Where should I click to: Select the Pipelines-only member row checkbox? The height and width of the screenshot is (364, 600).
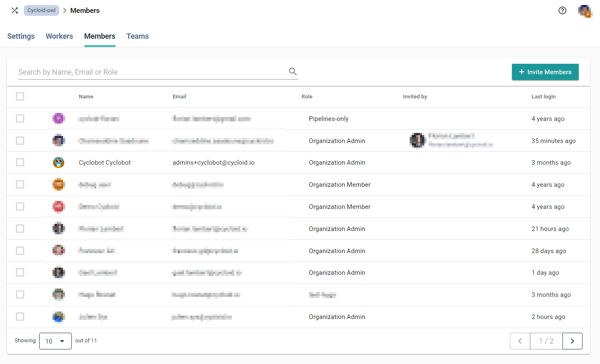click(20, 118)
